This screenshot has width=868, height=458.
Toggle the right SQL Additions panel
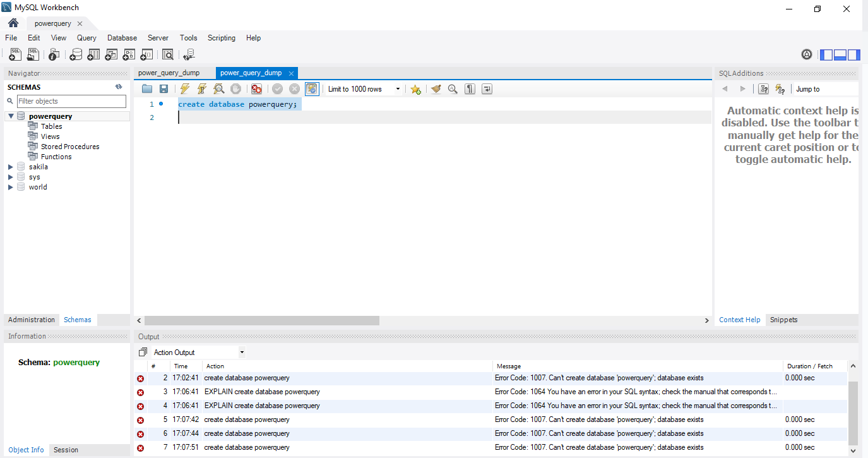853,55
